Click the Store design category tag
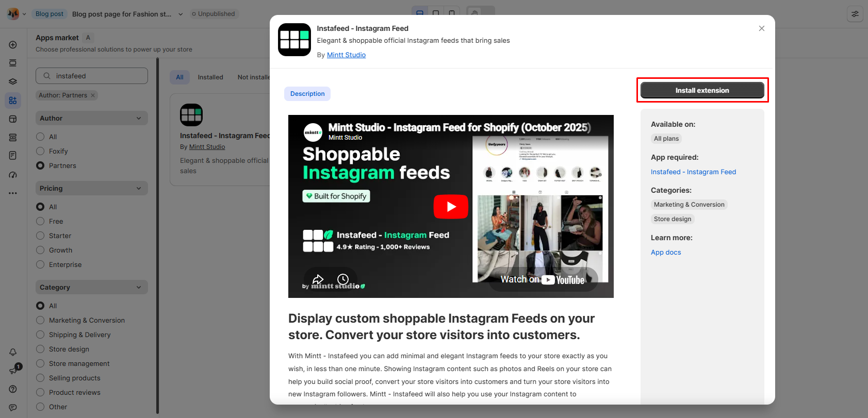This screenshot has width=868, height=418. point(673,219)
